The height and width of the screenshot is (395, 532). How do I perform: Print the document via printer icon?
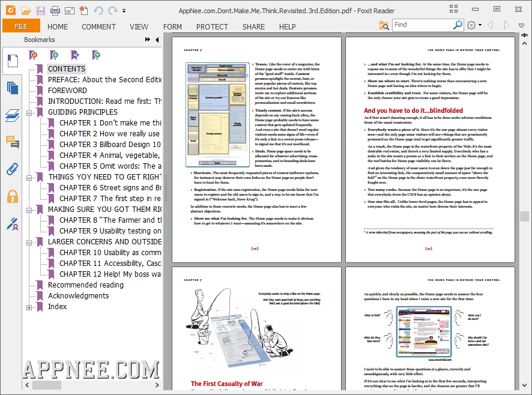pos(55,11)
